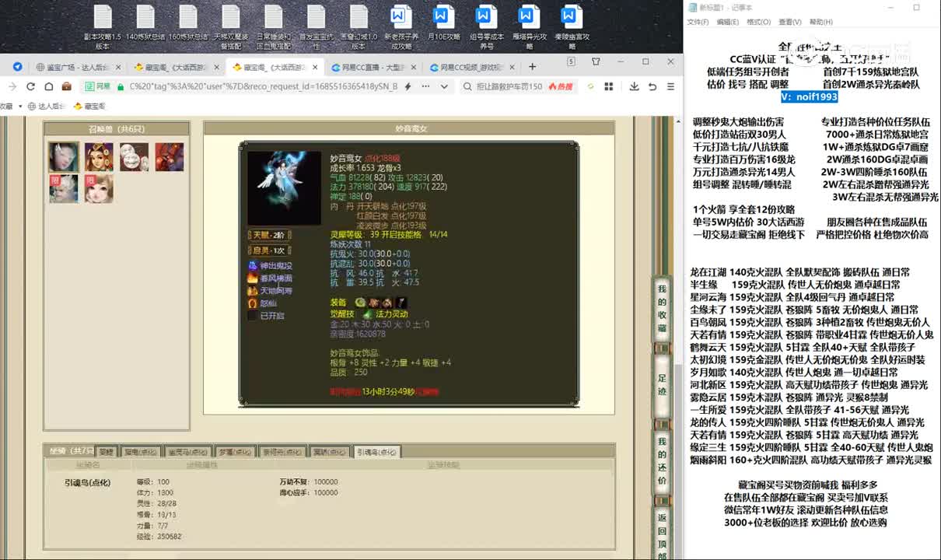941x560 pixels.
Task: Click the 天赋·2阶 badge
Action: point(269,235)
